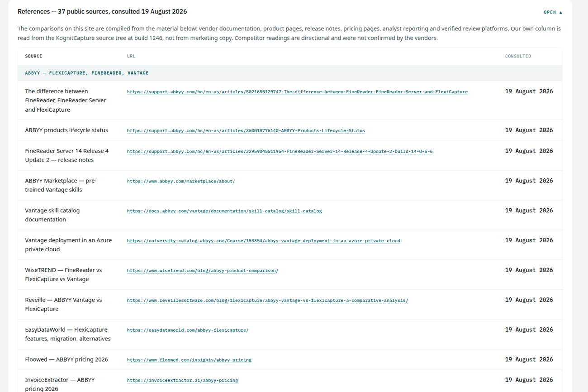This screenshot has width=588, height=392.
Task: Open the wisetrend abbyy-product-comparison link
Action: pyautogui.click(x=203, y=271)
